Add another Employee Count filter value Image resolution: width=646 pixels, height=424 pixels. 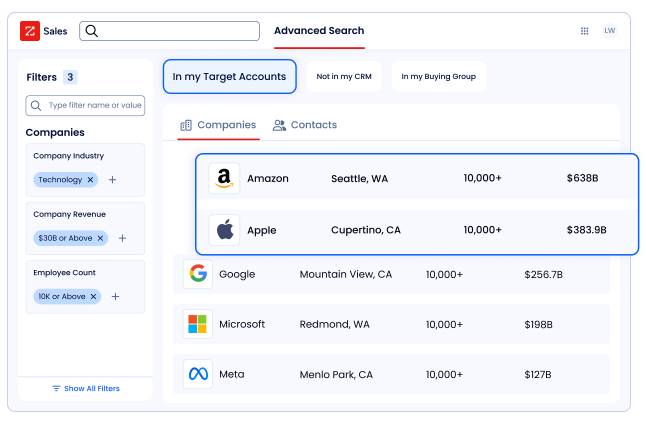[115, 296]
